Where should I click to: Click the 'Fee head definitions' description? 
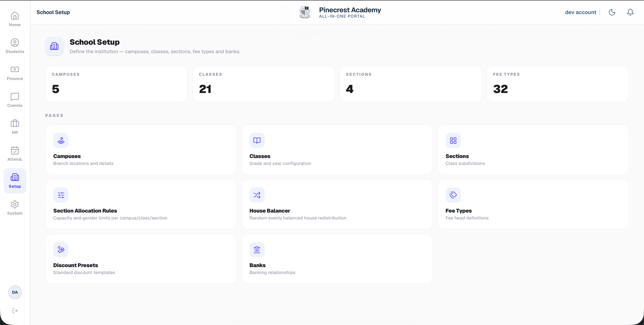[x=467, y=218]
